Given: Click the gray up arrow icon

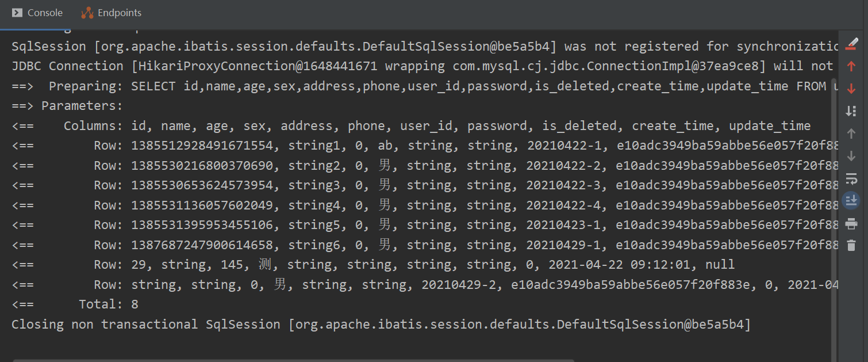Looking at the screenshot, I should click(x=851, y=134).
